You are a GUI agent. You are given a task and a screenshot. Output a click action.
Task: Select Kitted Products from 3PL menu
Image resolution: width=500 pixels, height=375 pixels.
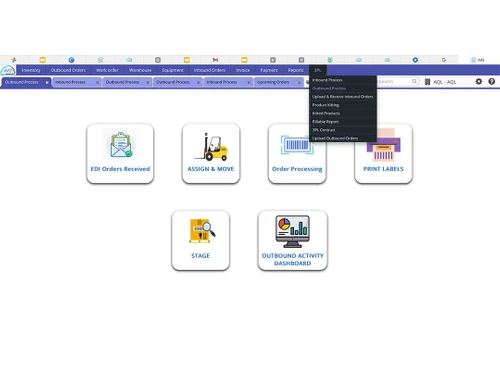pyautogui.click(x=343, y=113)
